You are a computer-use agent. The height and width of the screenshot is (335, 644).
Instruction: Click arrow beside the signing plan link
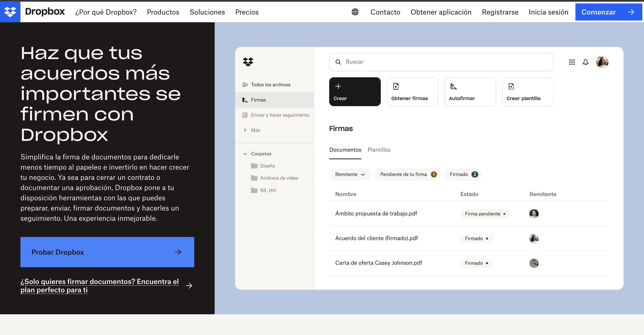coord(189,286)
